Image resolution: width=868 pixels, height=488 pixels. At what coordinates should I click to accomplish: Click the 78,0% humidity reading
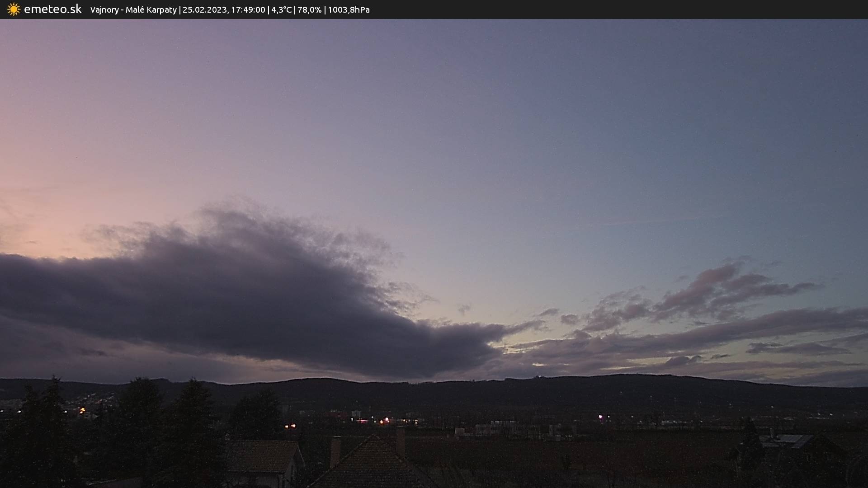(309, 10)
